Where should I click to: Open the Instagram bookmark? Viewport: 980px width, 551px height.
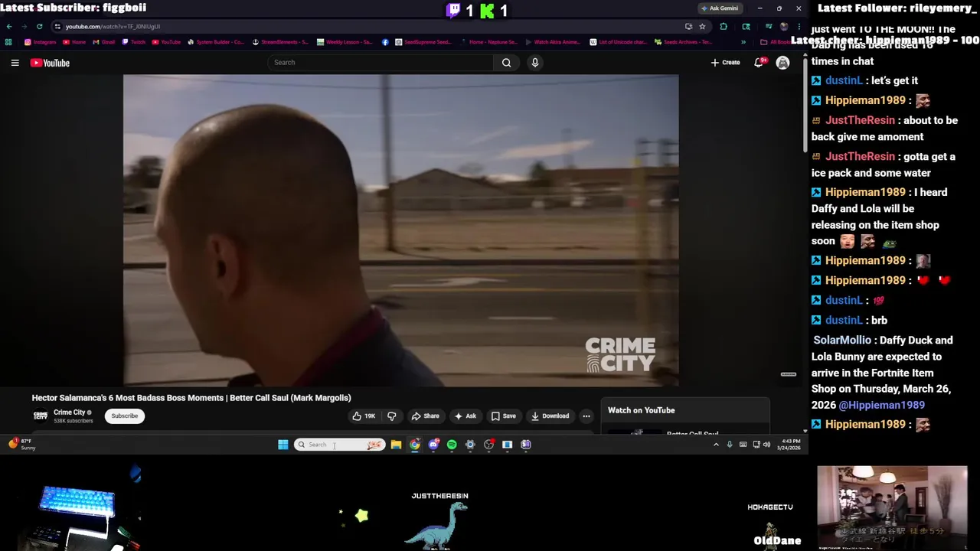tap(41, 42)
